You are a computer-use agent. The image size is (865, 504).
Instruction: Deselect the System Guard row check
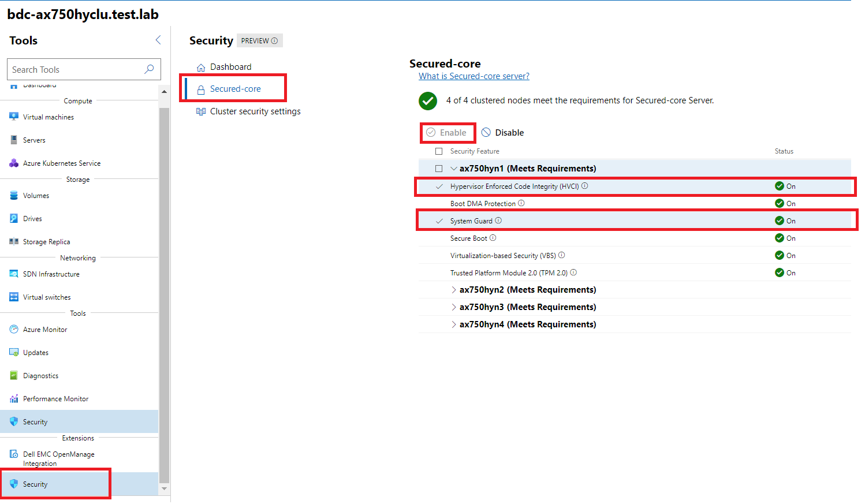439,221
